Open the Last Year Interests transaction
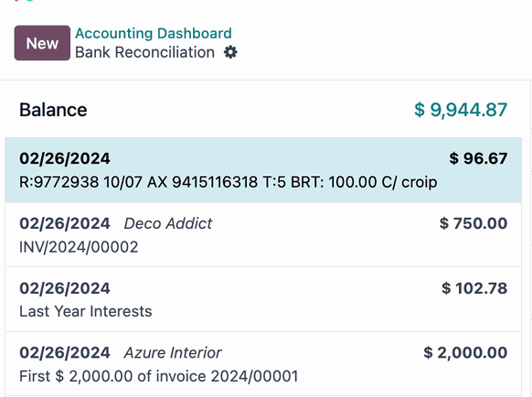 [263, 299]
